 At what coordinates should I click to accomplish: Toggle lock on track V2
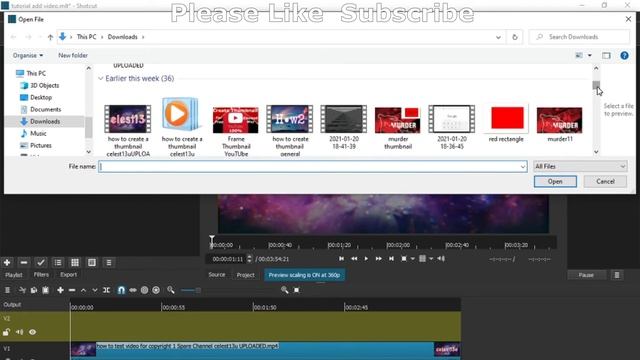[6, 332]
